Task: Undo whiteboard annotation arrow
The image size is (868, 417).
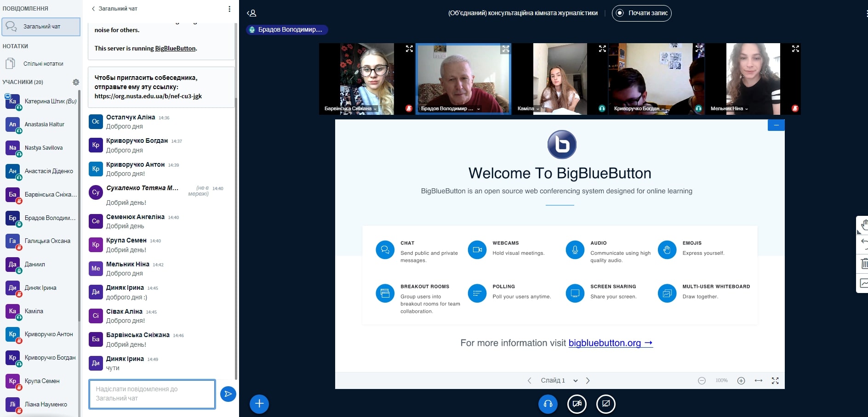Action: [x=862, y=244]
